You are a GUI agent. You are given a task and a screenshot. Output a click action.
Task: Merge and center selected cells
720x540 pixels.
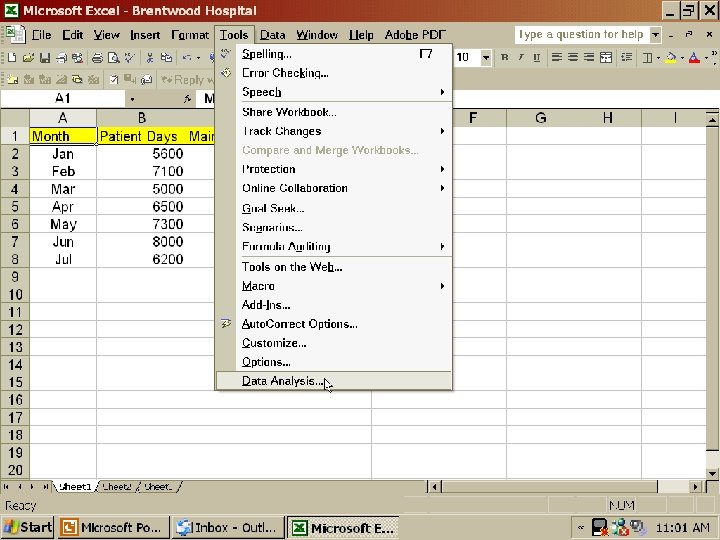(606, 57)
